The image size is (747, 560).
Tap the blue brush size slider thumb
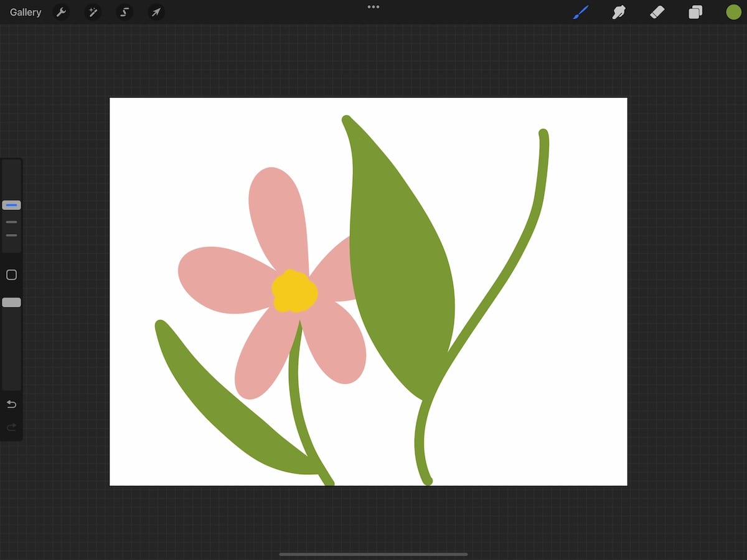coord(11,205)
